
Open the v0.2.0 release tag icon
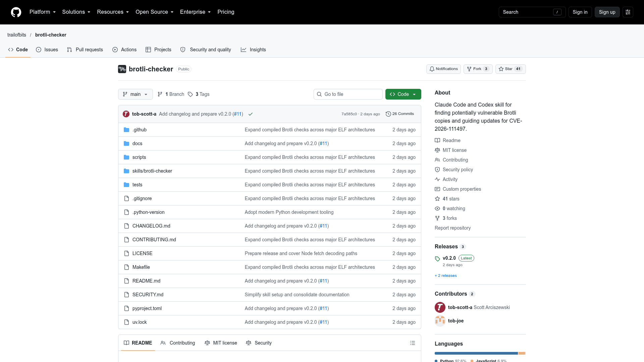(437, 259)
